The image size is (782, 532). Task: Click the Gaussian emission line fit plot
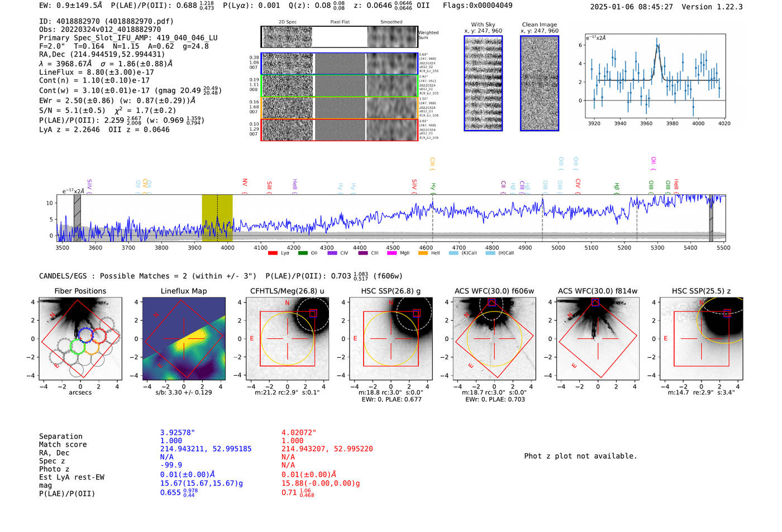coord(655,76)
